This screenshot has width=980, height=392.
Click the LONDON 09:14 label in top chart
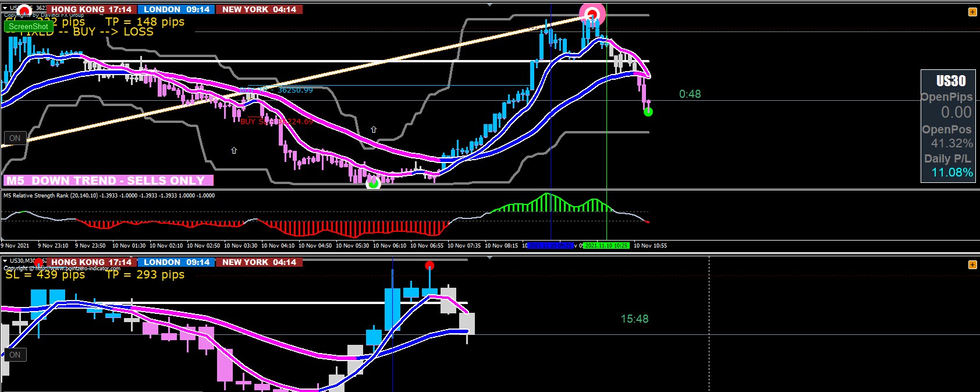point(176,9)
